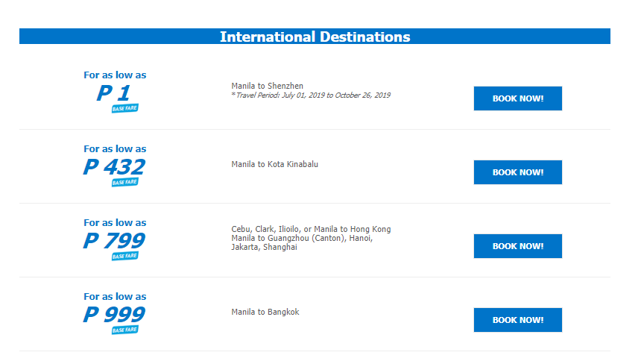Book the Manila to Bangkok flight

(517, 320)
